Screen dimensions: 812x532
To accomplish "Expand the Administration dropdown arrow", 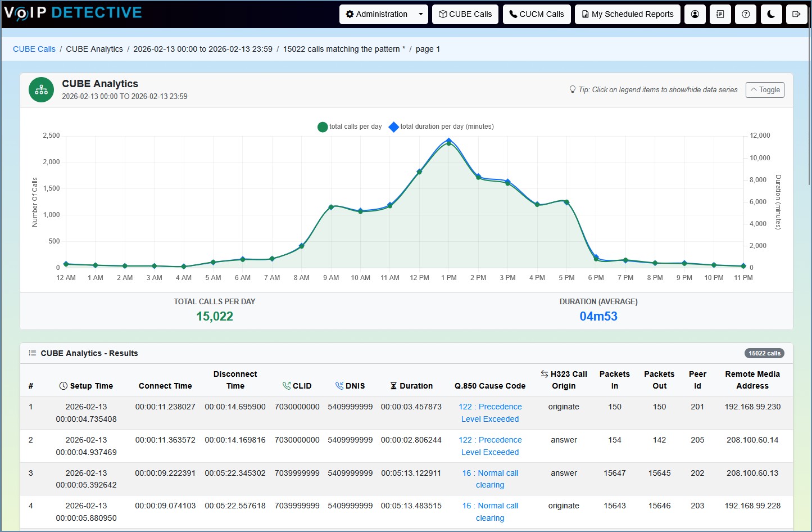I will click(420, 14).
